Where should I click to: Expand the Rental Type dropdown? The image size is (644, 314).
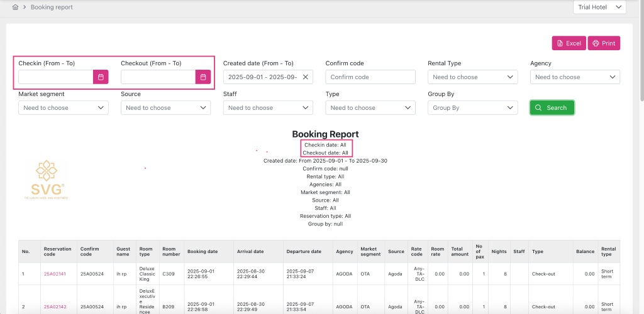(472, 77)
